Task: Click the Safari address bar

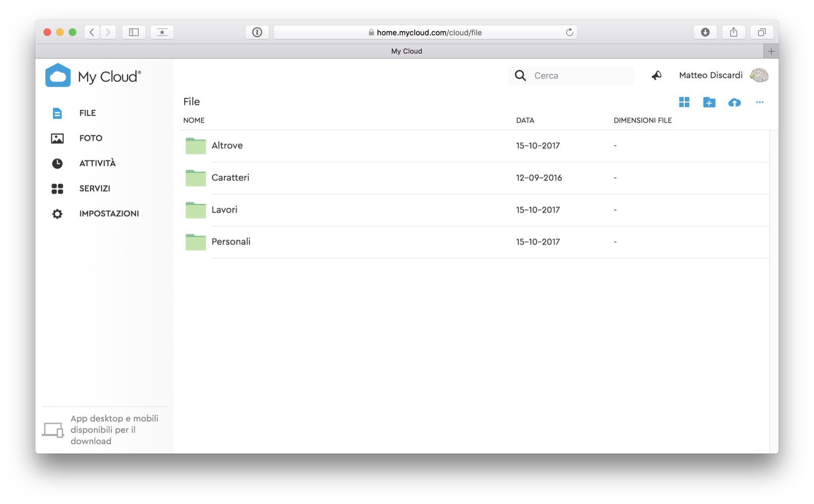Action: click(425, 32)
